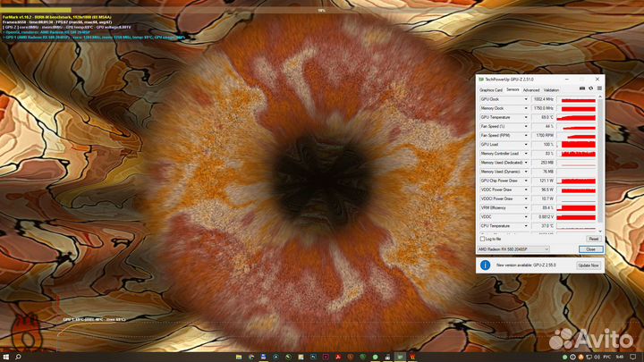Expand the Fan Speed (RPM) dropdown

tap(526, 135)
